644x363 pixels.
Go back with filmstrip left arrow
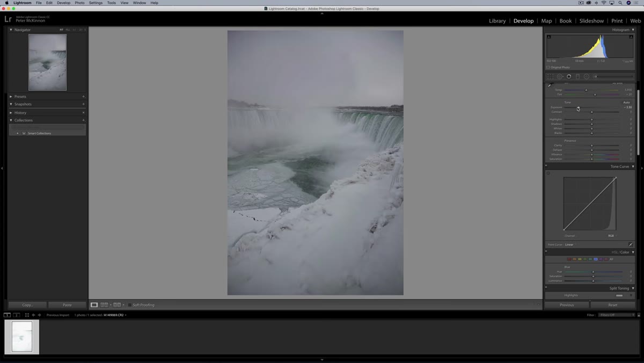[33, 315]
